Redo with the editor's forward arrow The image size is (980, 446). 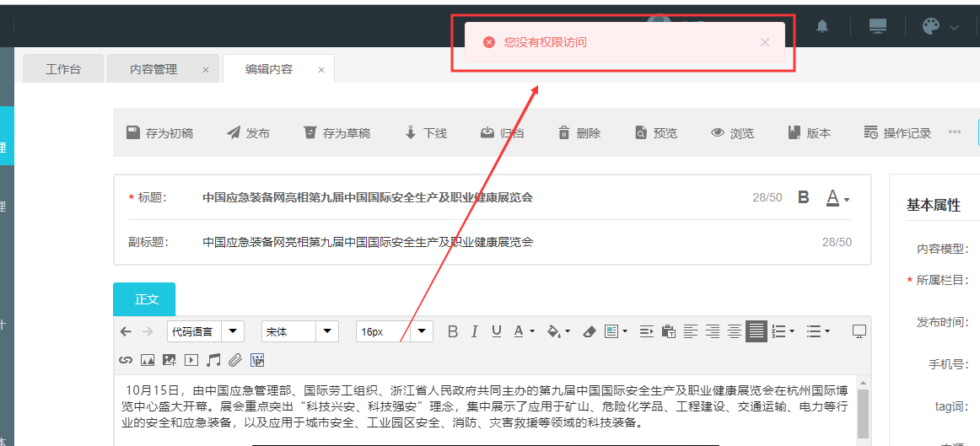tap(147, 331)
